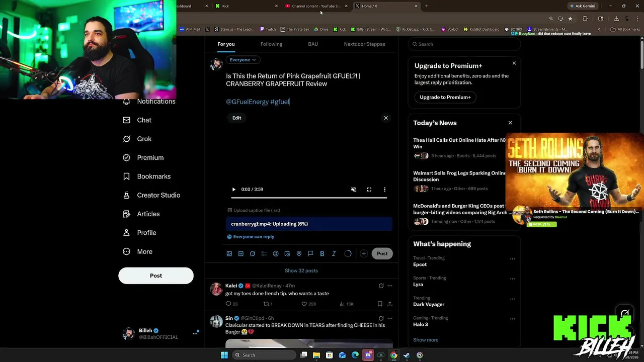644x362 pixels.
Task: Open more options for Halo 3 trend
Action: (x=512, y=319)
